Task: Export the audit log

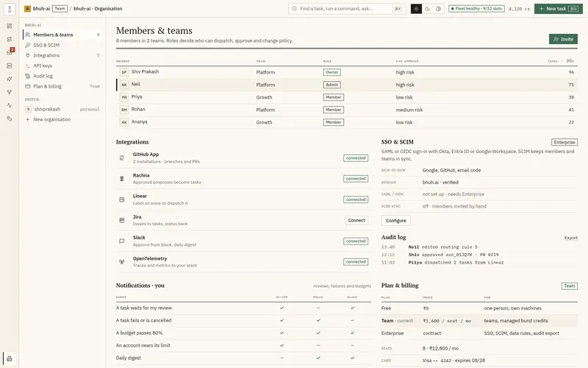Action: [x=571, y=238]
